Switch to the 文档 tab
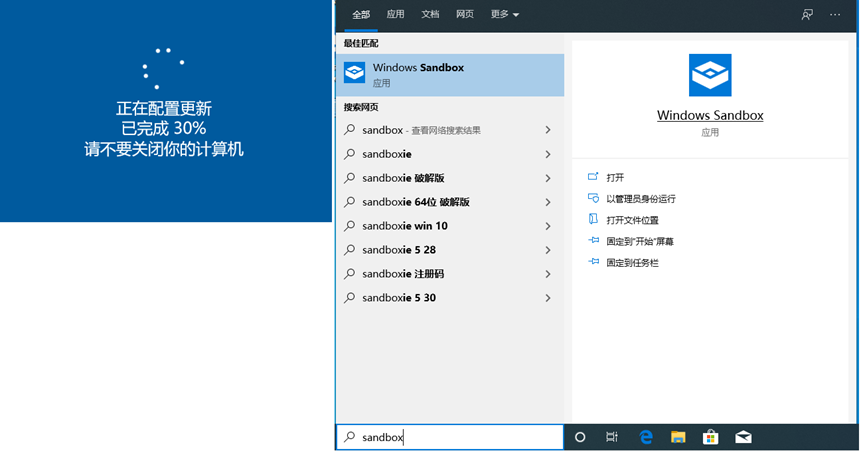Viewport: 863px width, 459px height. click(x=430, y=14)
